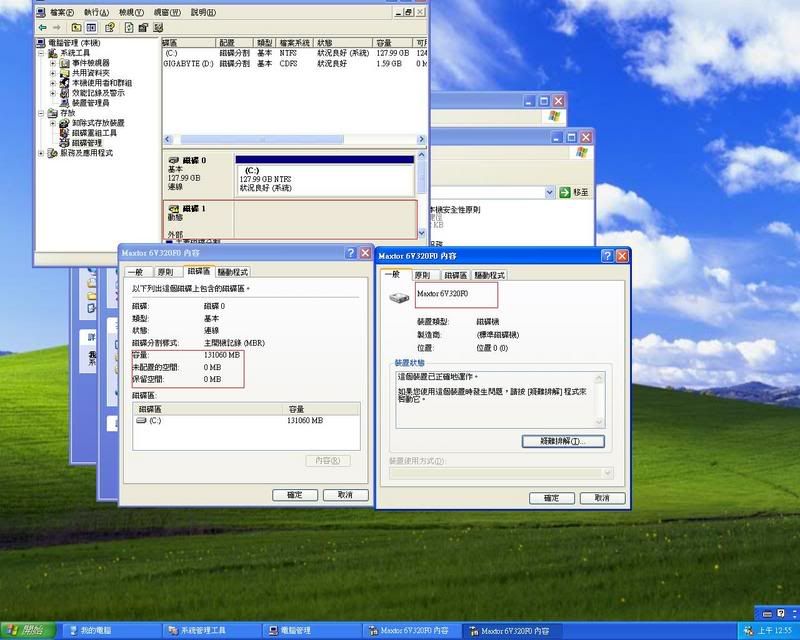The image size is (800, 640).
Task: Collapse the 存放 (Storage) tree node
Action: click(x=42, y=113)
